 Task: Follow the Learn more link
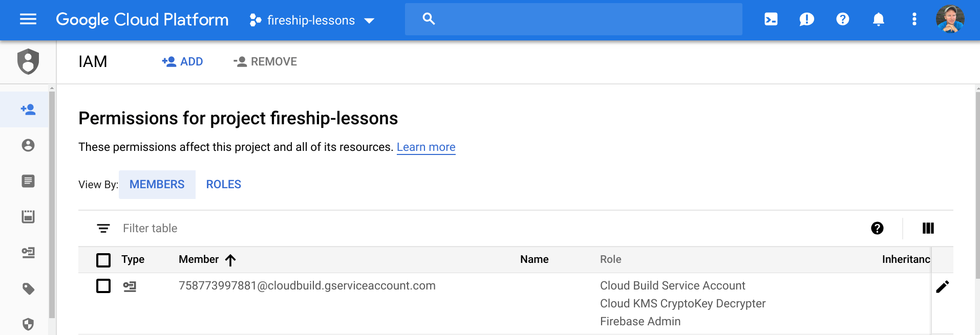click(x=425, y=147)
